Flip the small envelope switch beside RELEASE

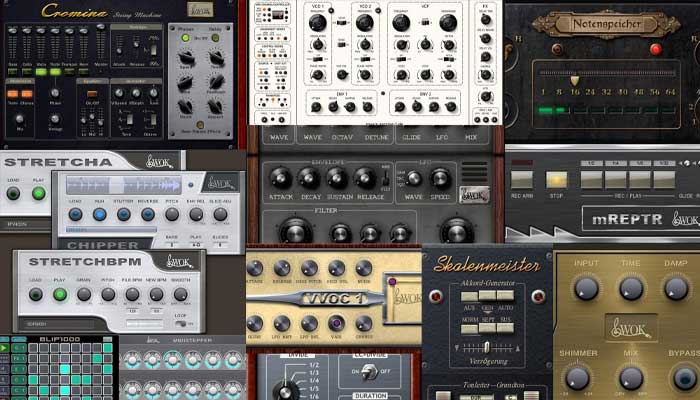(384, 179)
